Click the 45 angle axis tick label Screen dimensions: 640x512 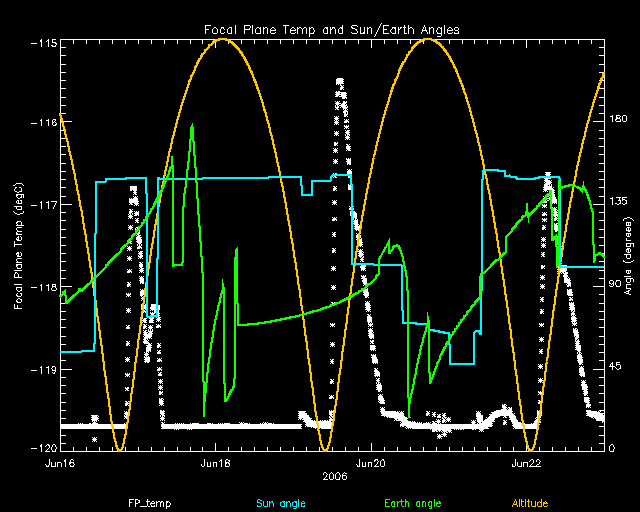(618, 365)
